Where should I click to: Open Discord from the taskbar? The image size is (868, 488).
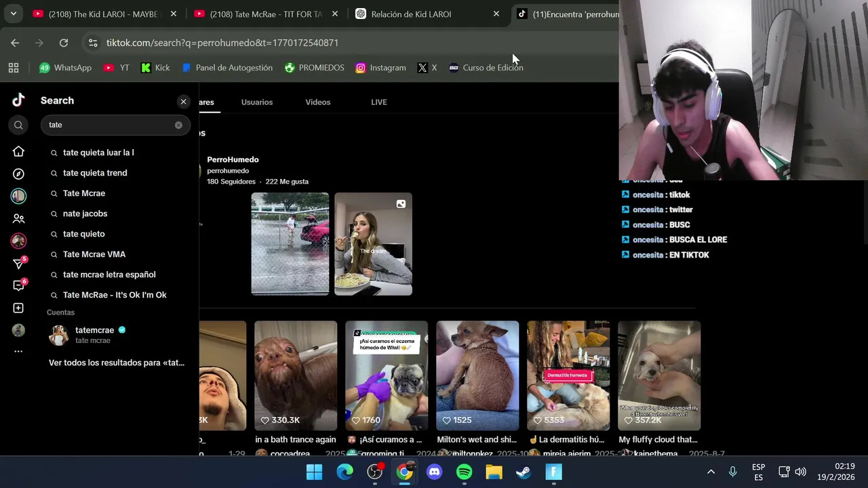435,472
